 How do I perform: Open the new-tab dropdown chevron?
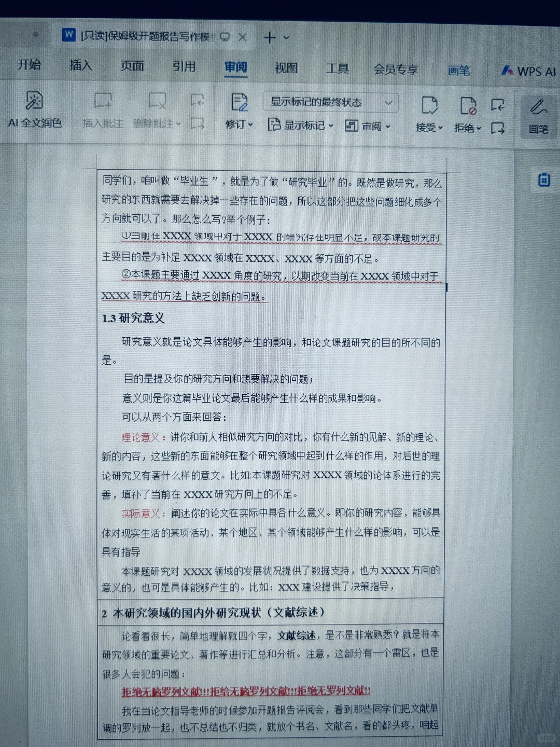pos(286,37)
